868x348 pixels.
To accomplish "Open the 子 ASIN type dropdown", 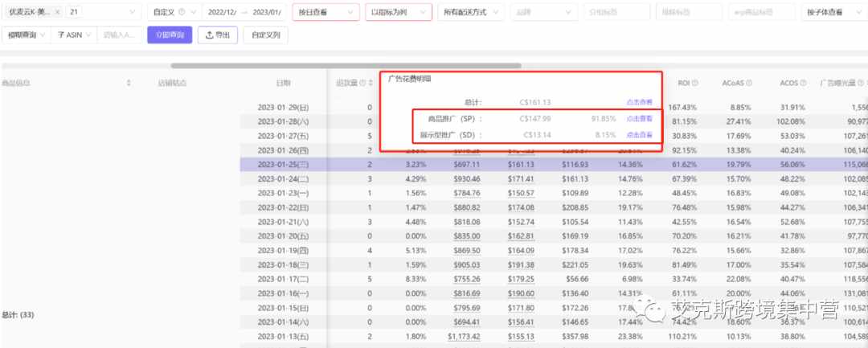I will click(74, 35).
